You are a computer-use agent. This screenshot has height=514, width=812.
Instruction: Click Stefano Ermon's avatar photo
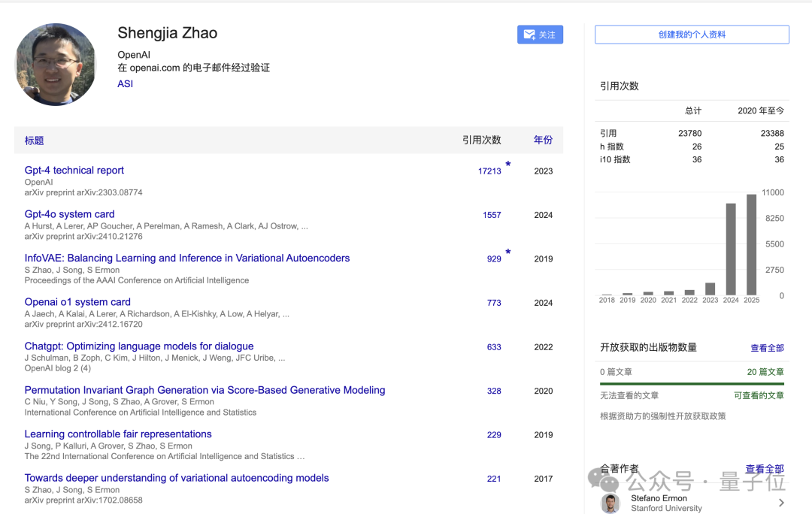pyautogui.click(x=612, y=503)
